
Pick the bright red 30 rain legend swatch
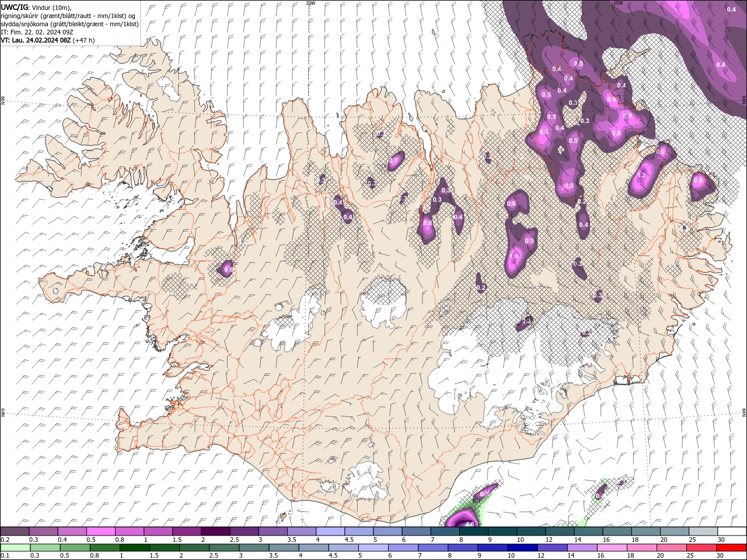(x=731, y=548)
